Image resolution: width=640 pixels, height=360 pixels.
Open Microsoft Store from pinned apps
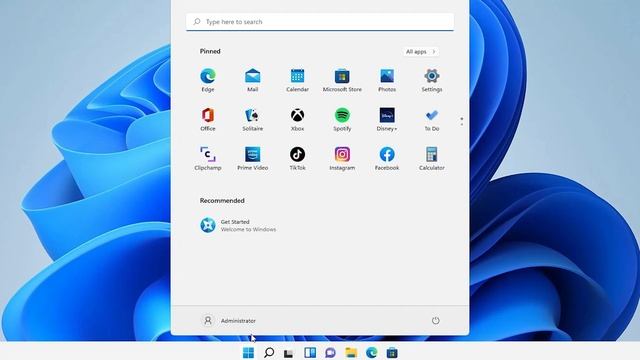342,80
